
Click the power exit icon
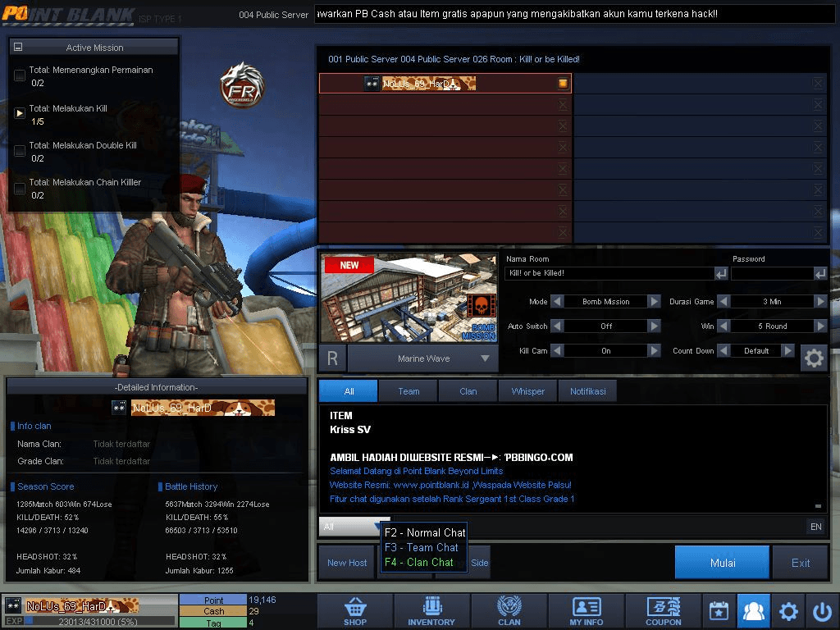[822, 610]
